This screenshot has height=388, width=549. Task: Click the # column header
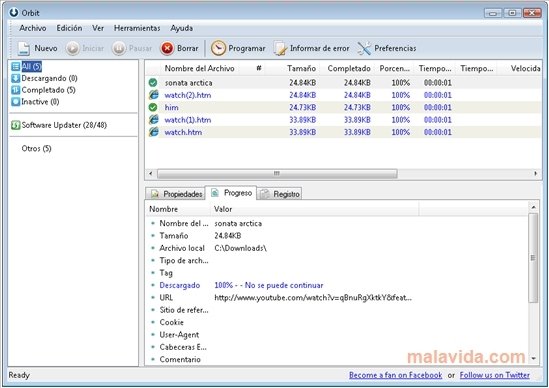pos(259,68)
